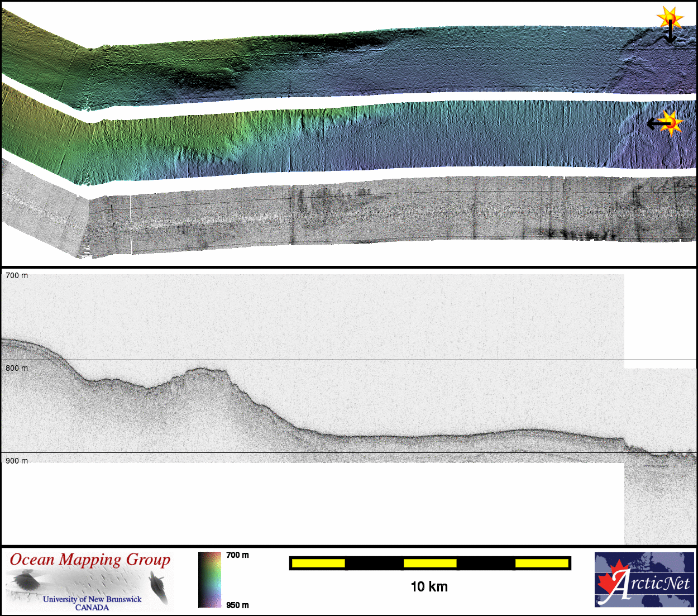The image size is (698, 616).
Task: Click the 700 m depth label on profile
Action: (x=17, y=276)
